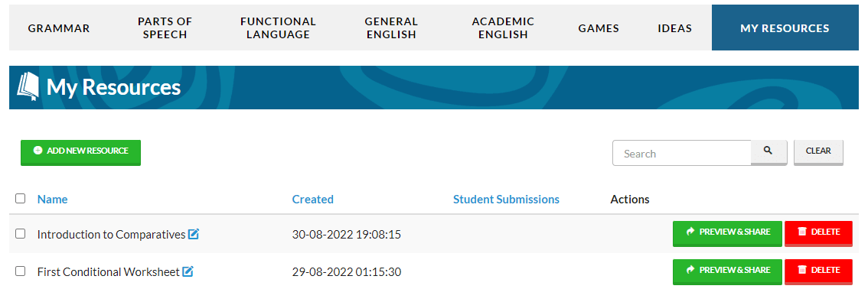The width and height of the screenshot is (868, 302).
Task: Click the edit icon beside Introduction to Comparatives
Action: [x=193, y=234]
